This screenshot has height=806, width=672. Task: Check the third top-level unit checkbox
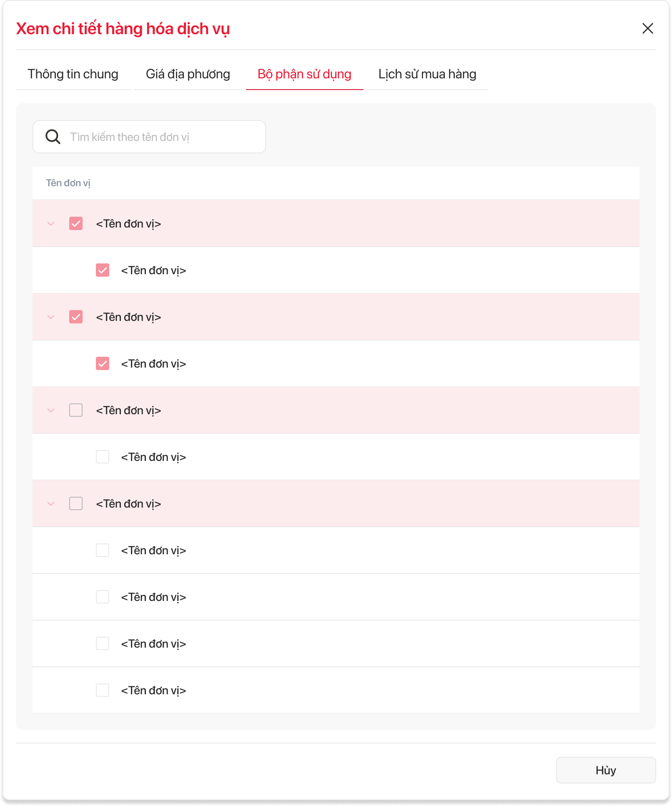[76, 411]
